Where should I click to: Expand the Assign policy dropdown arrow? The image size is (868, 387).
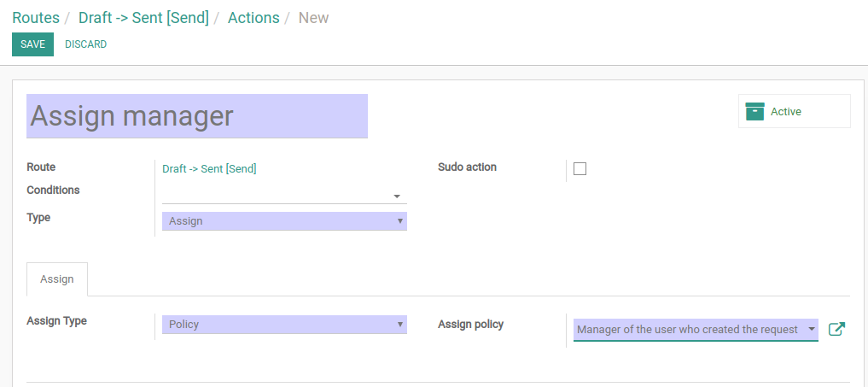[812, 330]
